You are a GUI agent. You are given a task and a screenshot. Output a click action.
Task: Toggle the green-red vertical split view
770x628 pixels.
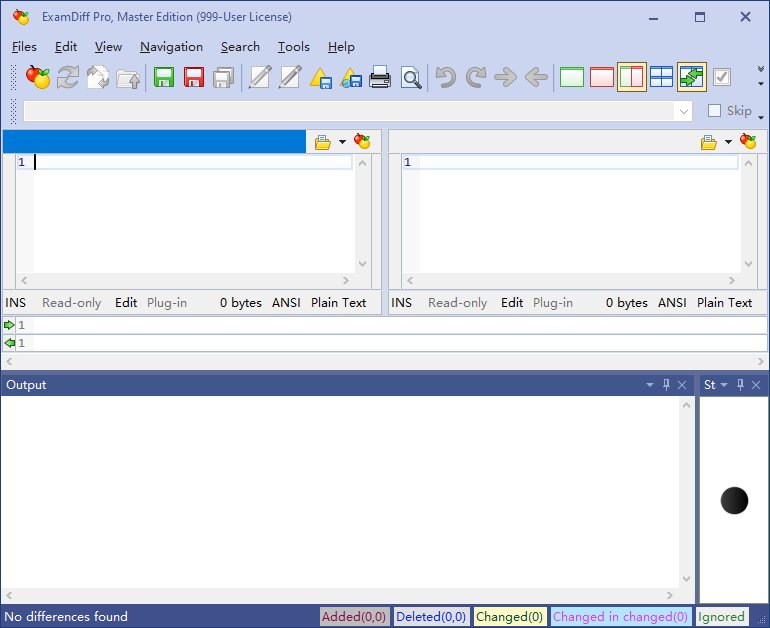coord(632,77)
